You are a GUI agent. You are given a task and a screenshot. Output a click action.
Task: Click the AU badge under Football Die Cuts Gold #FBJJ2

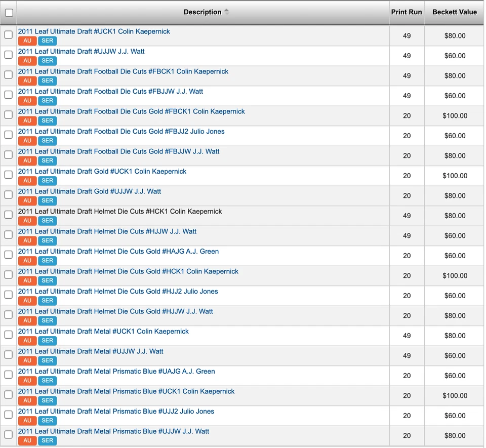coord(27,140)
